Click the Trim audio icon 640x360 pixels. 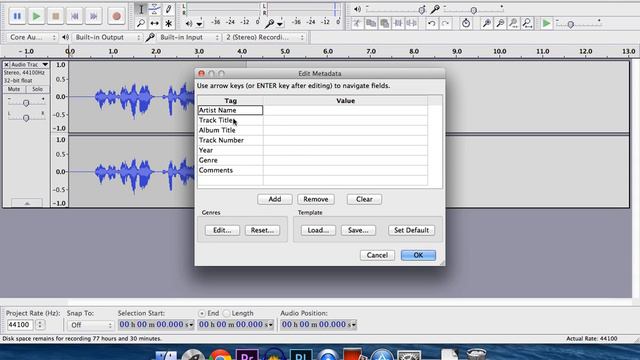pyautogui.click(x=398, y=23)
